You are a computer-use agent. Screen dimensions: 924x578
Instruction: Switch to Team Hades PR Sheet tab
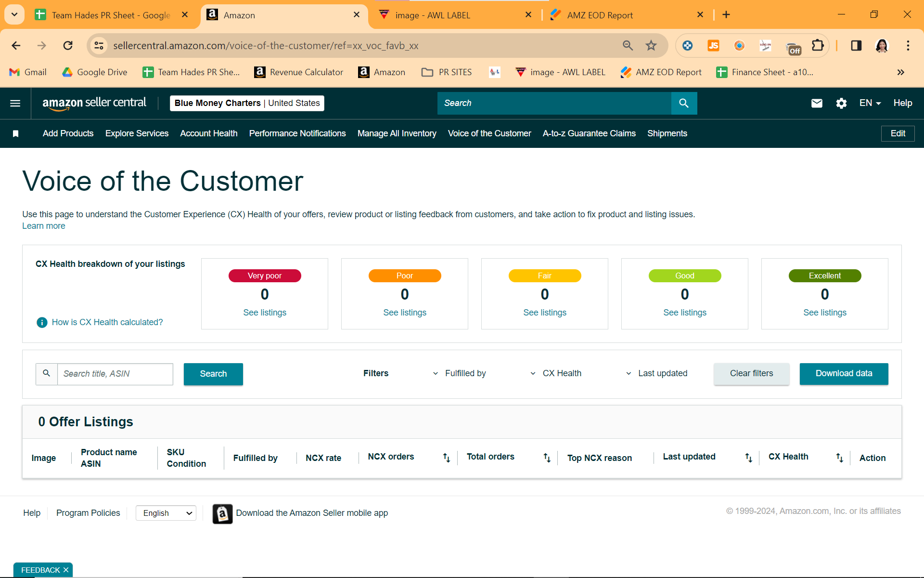(x=112, y=15)
